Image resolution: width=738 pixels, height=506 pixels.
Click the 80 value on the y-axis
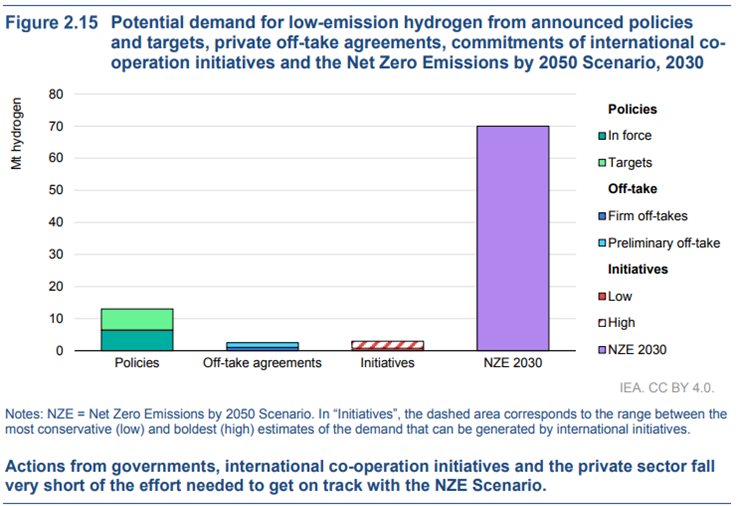(56, 94)
